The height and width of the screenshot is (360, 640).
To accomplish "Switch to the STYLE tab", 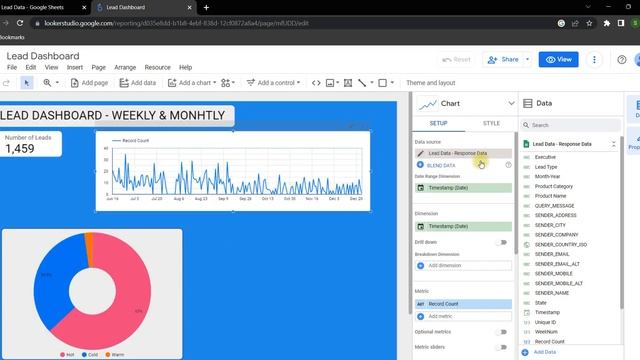I will pyautogui.click(x=491, y=123).
